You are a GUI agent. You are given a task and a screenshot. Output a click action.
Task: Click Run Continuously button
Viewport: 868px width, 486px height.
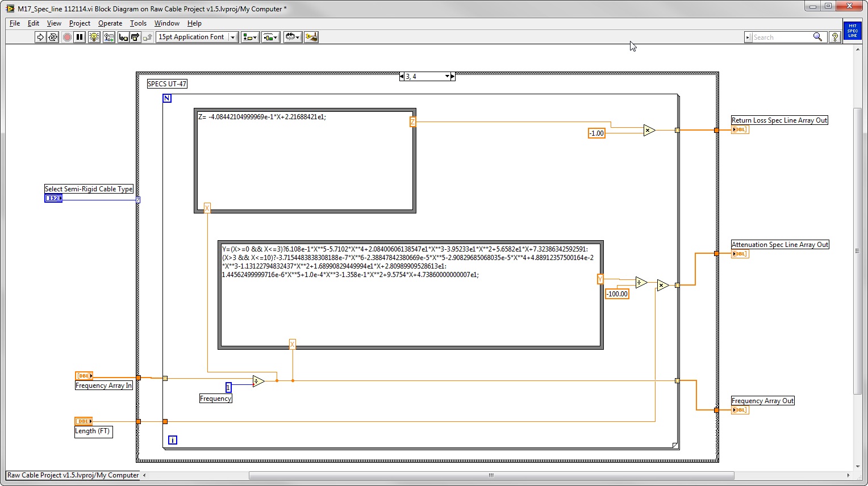pos(53,37)
